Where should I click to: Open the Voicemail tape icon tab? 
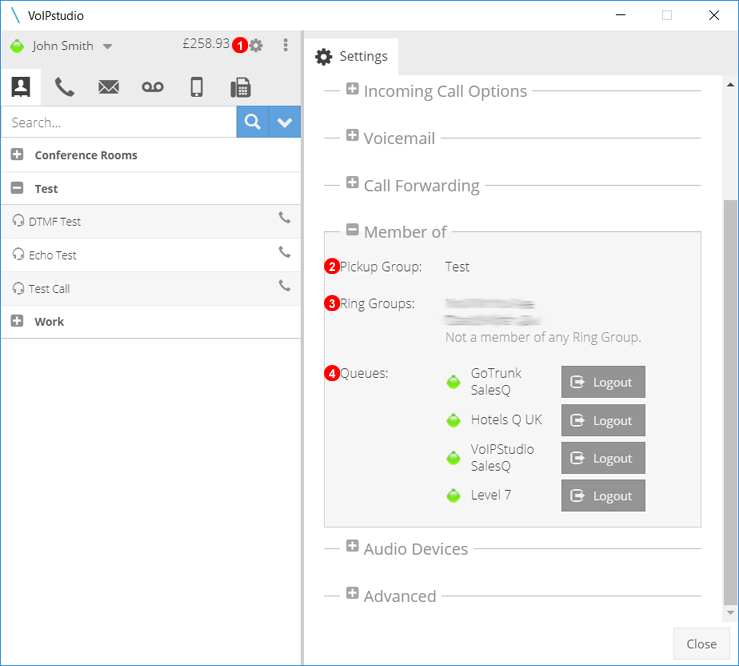tap(153, 87)
